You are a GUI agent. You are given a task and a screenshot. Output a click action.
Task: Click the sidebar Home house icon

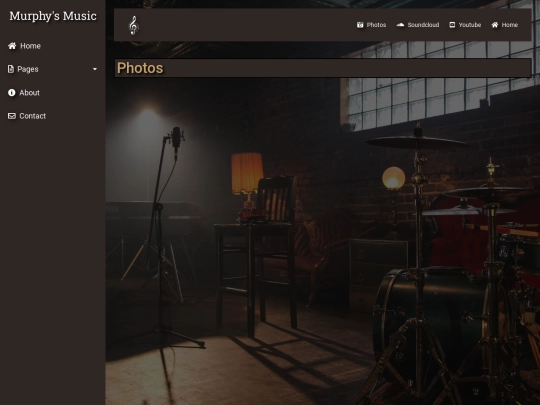click(12, 46)
